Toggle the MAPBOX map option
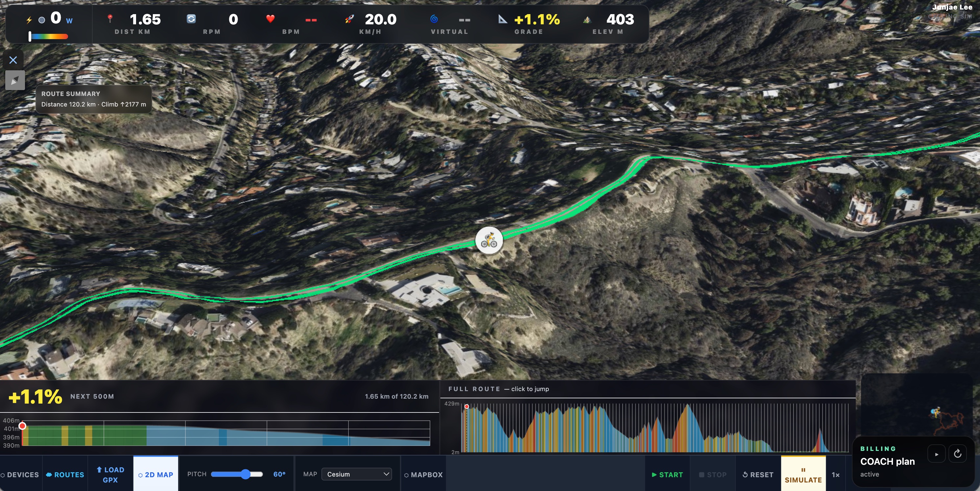This screenshot has width=980, height=491. pyautogui.click(x=423, y=475)
